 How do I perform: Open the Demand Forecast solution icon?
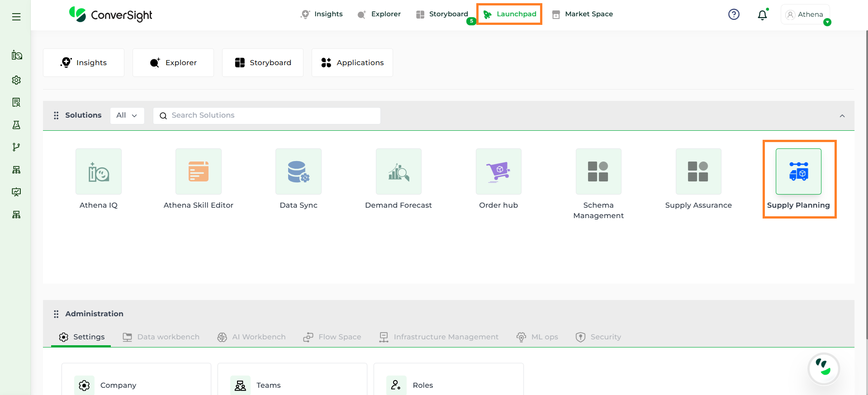tap(398, 171)
